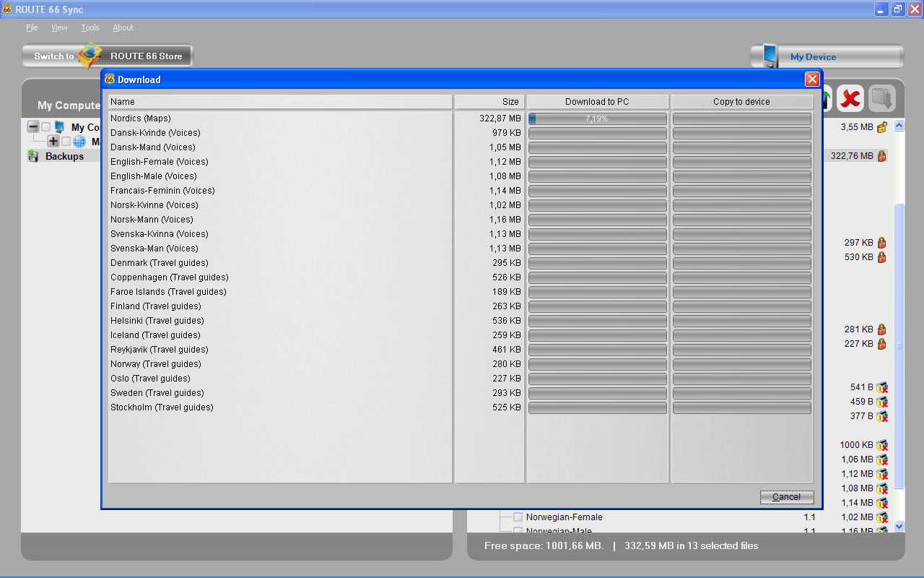Select the Backups item in the tree

[x=64, y=156]
